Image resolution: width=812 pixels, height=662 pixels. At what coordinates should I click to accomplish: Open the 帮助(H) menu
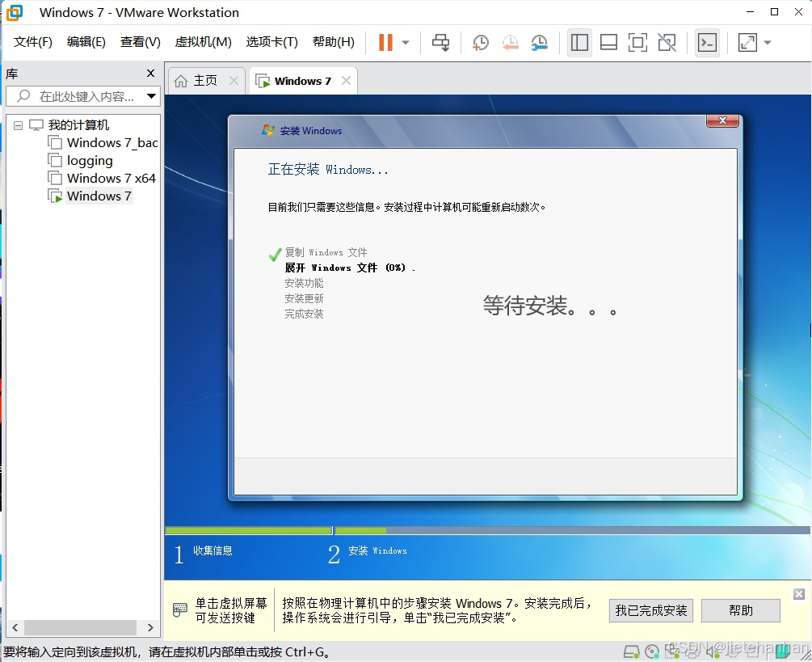[334, 42]
